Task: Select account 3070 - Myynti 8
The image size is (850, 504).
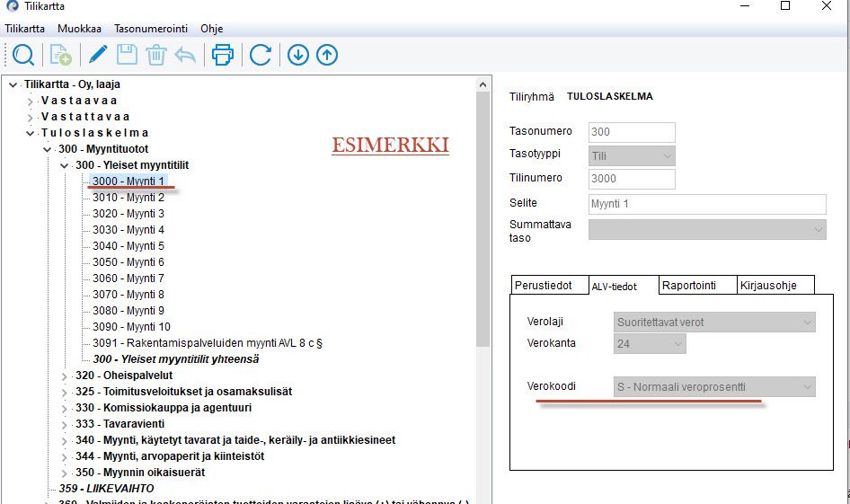Action: (x=128, y=295)
